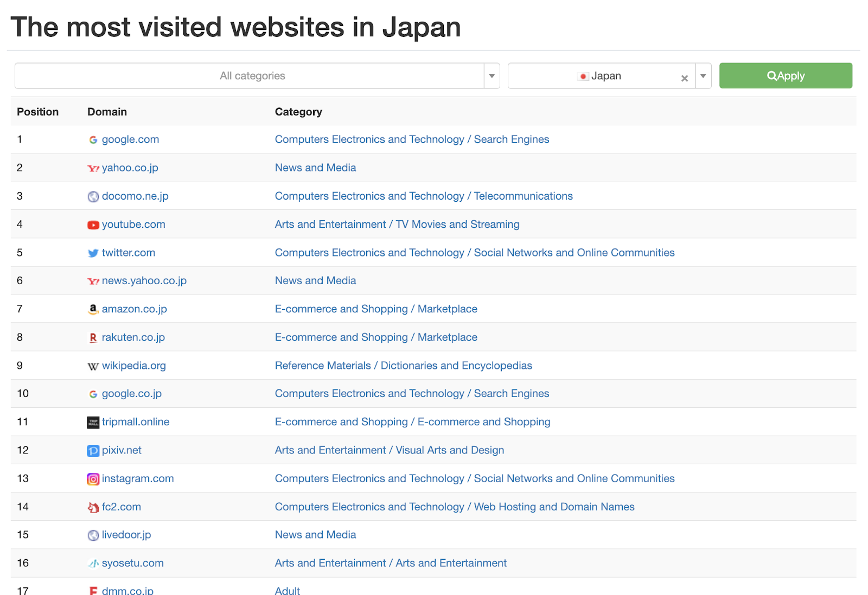Open the country dropdown arrow next to Japan
Viewport: 868px width, 595px height.
pos(703,76)
